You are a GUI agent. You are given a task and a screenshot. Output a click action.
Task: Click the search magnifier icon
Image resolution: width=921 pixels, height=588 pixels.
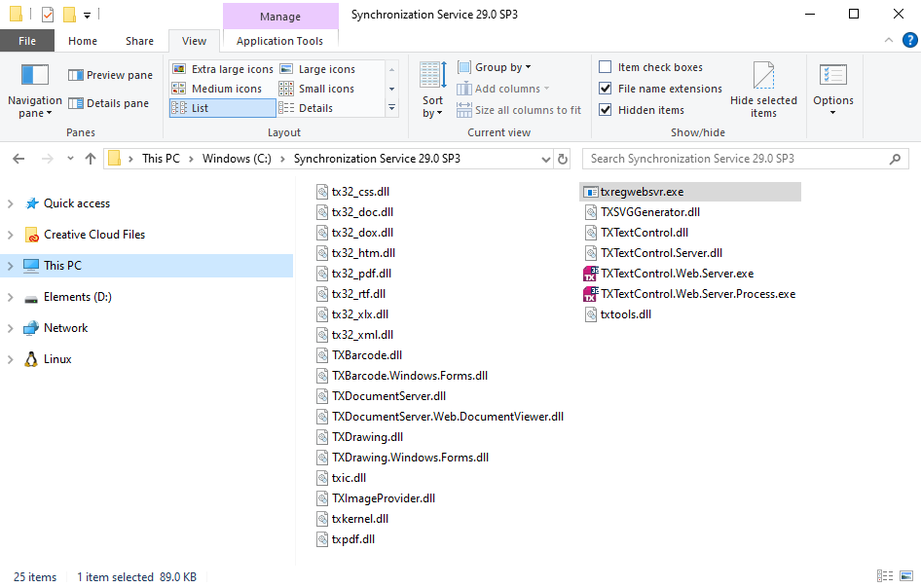click(x=895, y=159)
